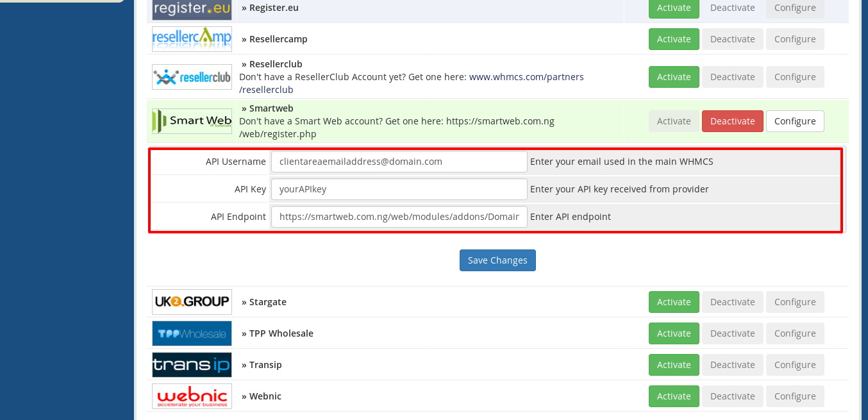
Task: Click the TPP Wholesale logo
Action: 192,333
